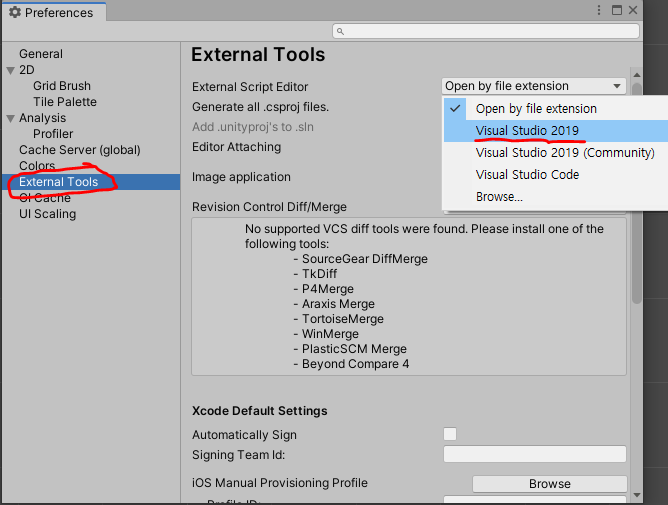668x505 pixels.
Task: Toggle Automatically Sign checkbox
Action: point(450,434)
